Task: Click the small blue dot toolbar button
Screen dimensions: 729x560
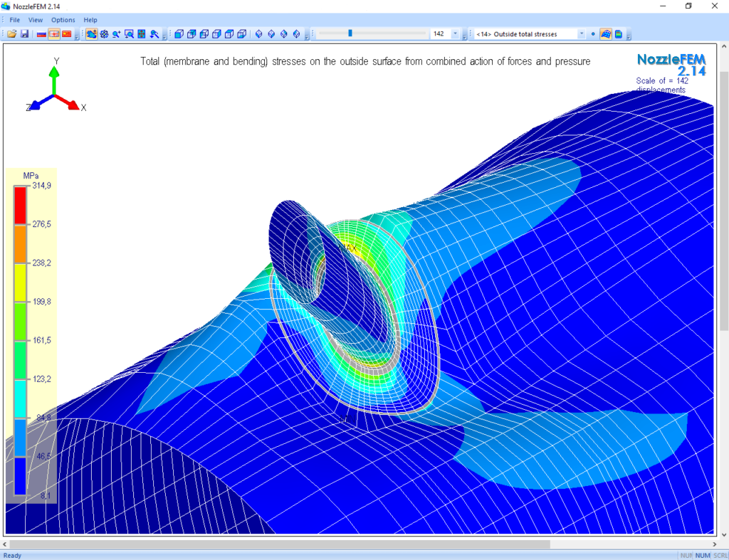Action: click(x=593, y=34)
